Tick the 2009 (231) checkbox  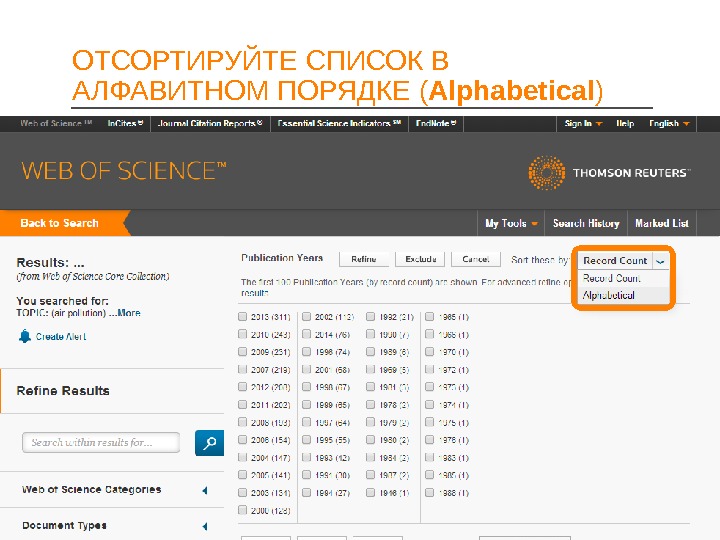(242, 352)
